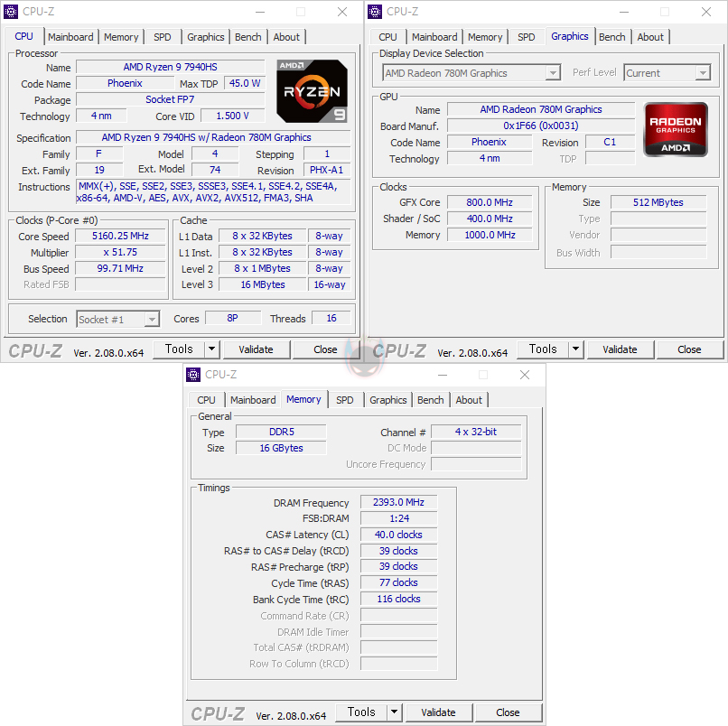Click the CPU-Z app icon in the Memory window title bar
This screenshot has width=728, height=726.
[x=193, y=375]
